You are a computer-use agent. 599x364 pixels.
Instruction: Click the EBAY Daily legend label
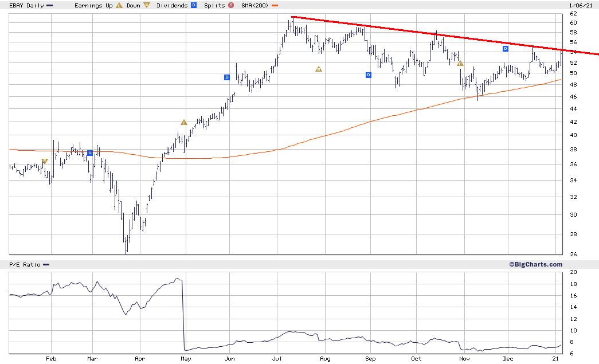(x=26, y=6)
